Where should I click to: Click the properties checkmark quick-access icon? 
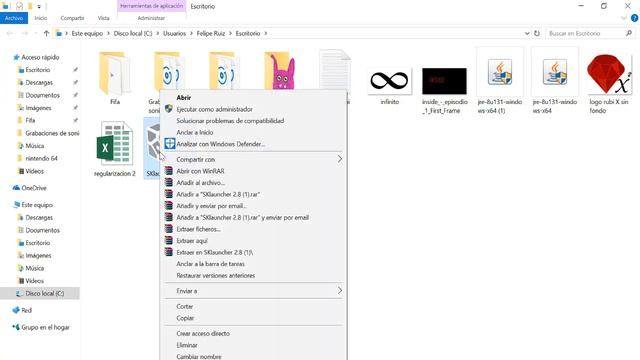[19, 6]
